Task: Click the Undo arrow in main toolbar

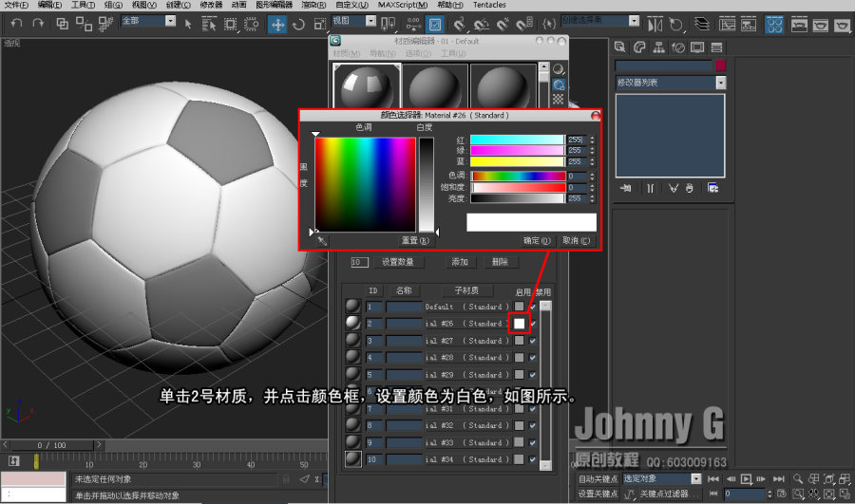Action: tap(16, 24)
